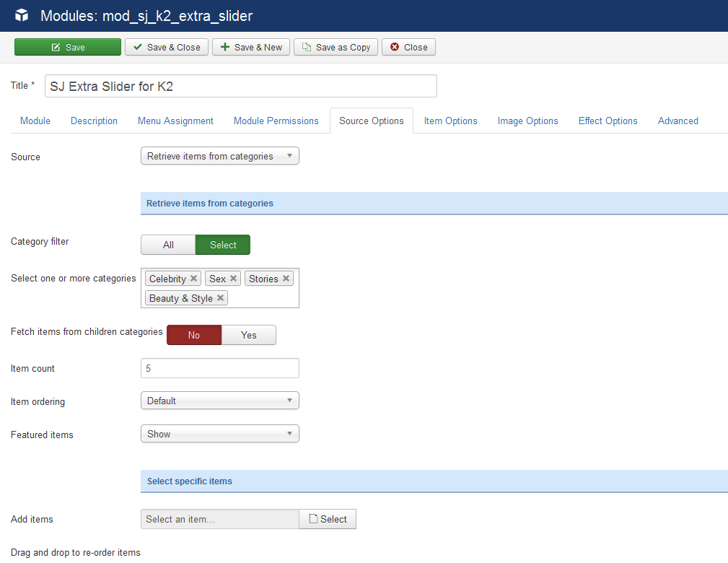
Task: Click the green Save button
Action: pyautogui.click(x=68, y=47)
